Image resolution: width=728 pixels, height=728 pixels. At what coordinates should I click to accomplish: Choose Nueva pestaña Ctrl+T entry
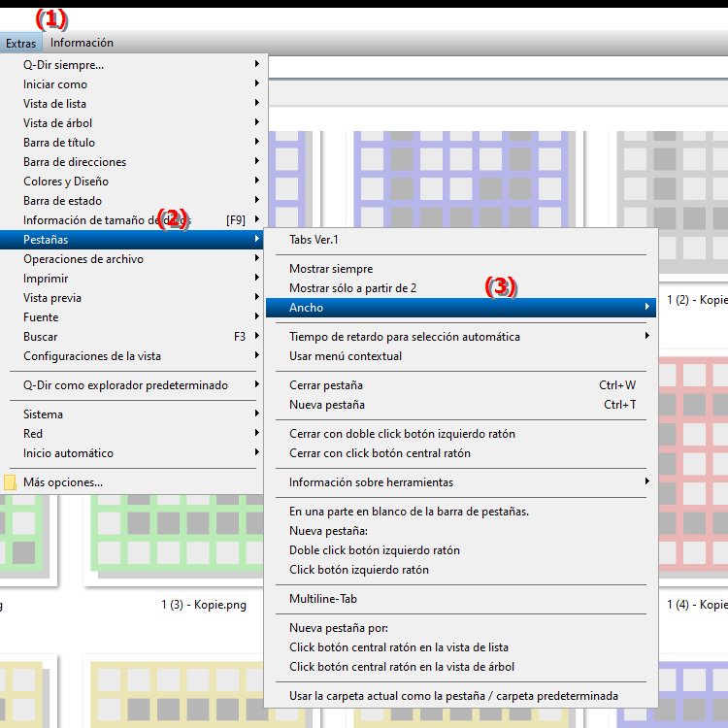(327, 405)
